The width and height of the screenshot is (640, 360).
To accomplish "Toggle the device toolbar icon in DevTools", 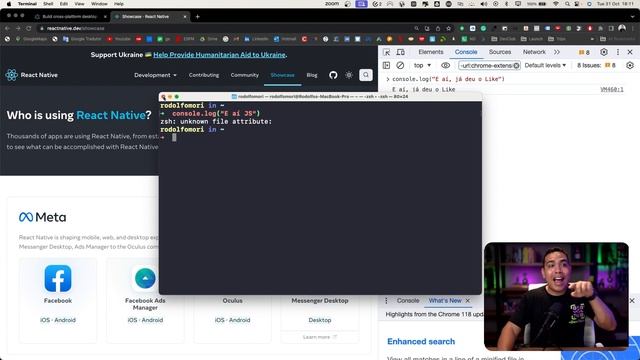I will point(401,52).
